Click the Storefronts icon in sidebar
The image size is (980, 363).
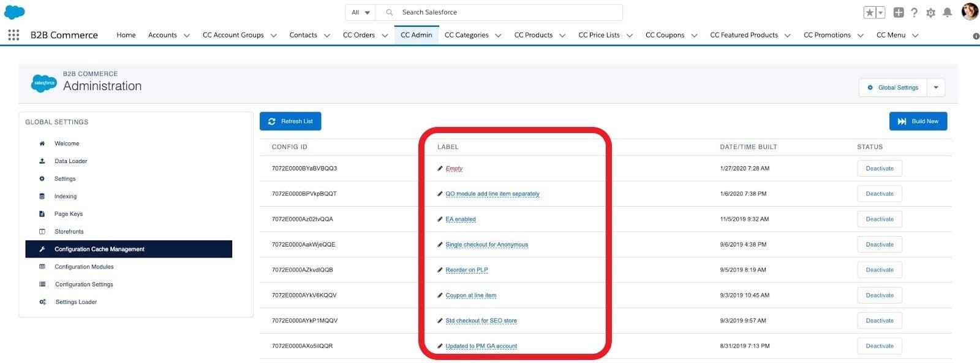tap(42, 232)
